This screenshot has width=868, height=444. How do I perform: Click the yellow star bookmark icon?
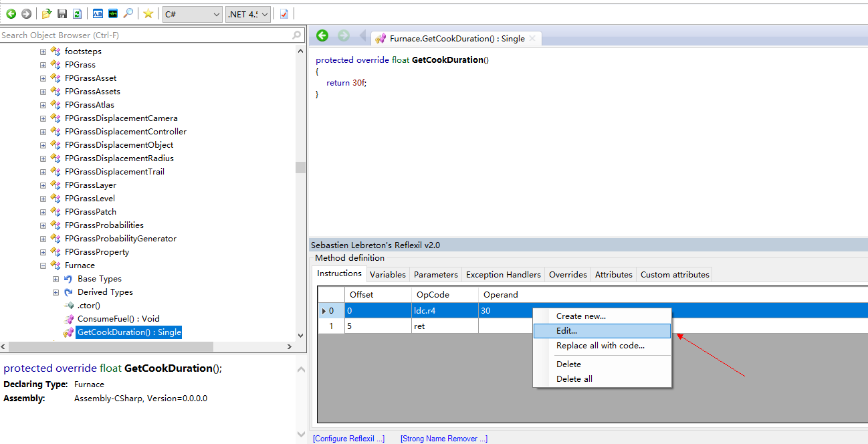(148, 13)
